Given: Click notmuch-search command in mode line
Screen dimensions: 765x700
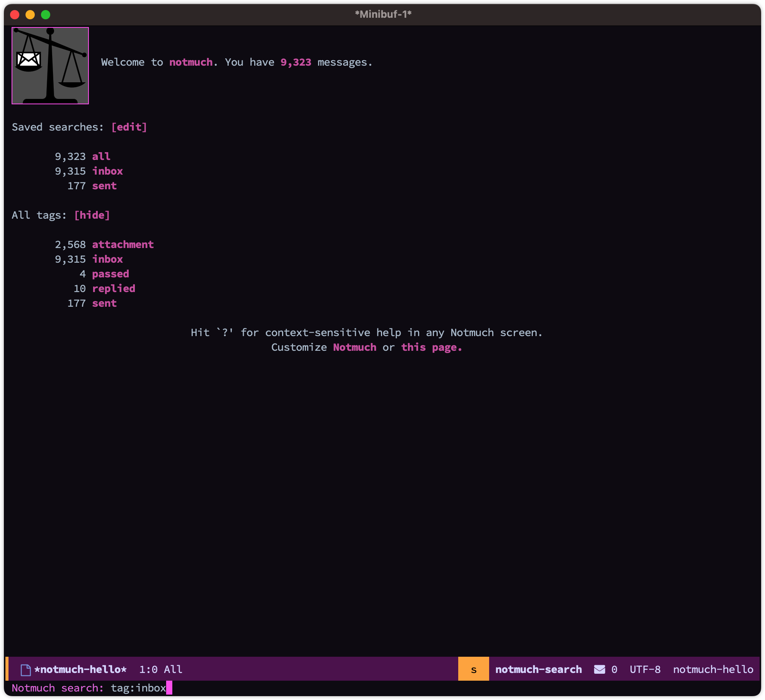Looking at the screenshot, I should click(539, 669).
